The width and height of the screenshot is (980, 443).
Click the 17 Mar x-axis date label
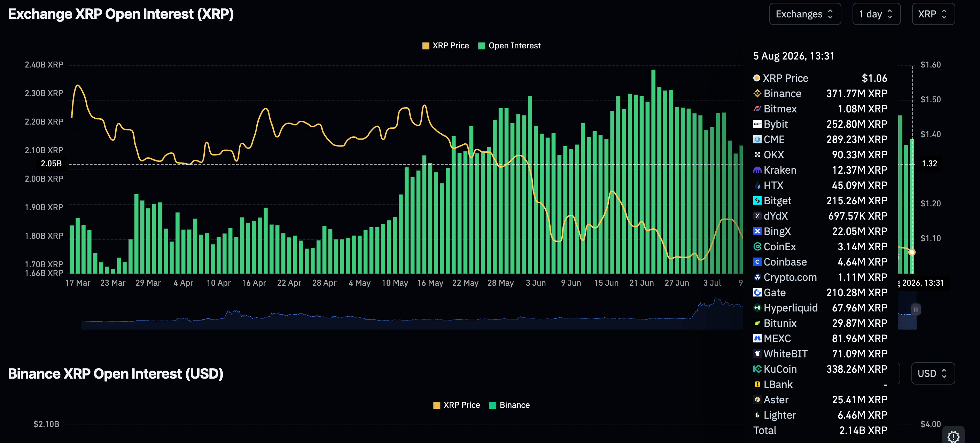click(78, 283)
